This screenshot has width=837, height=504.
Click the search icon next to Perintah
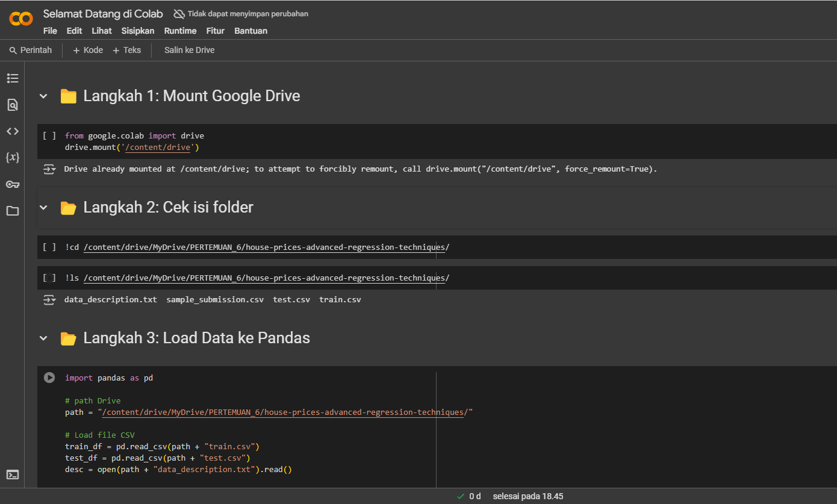click(13, 51)
